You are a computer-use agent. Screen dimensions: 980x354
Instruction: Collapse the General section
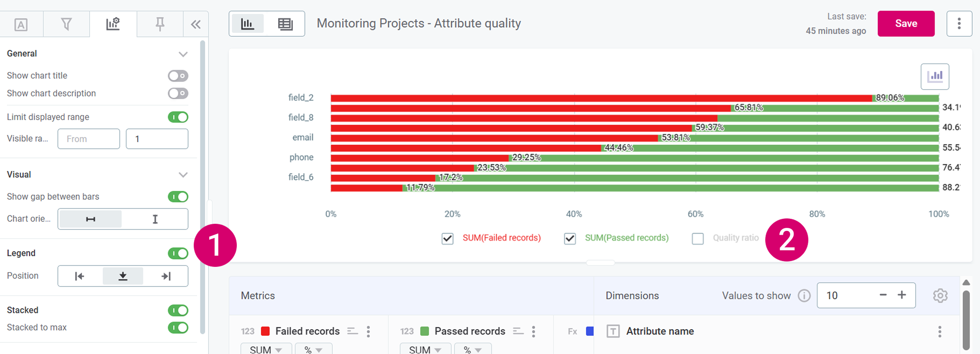(x=183, y=54)
